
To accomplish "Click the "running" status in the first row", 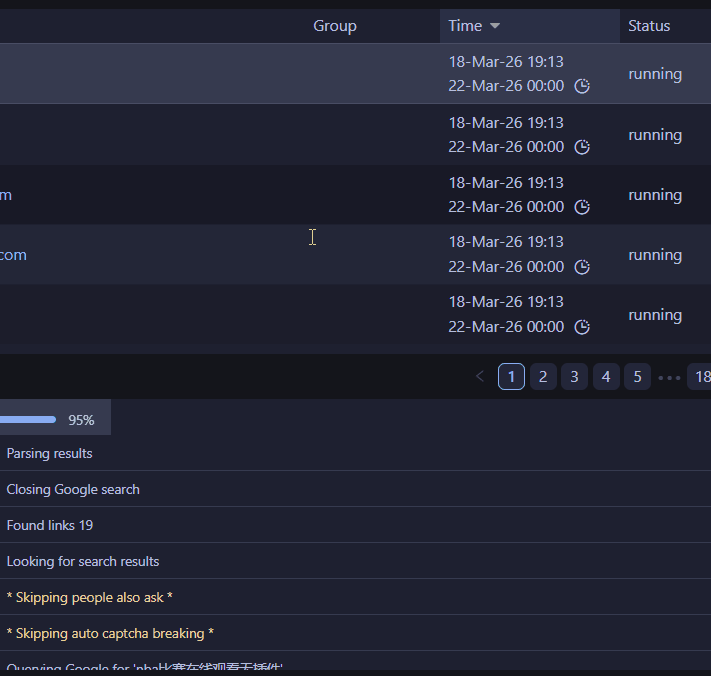I will (655, 74).
